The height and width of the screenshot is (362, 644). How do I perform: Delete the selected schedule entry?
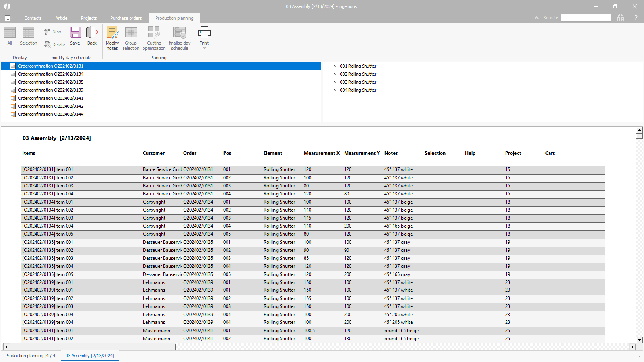[54, 45]
